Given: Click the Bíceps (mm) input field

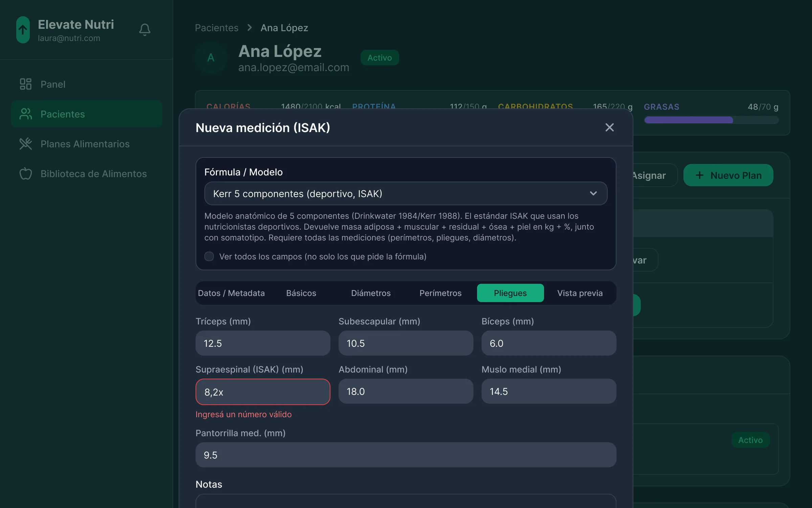Looking at the screenshot, I should click(x=548, y=343).
